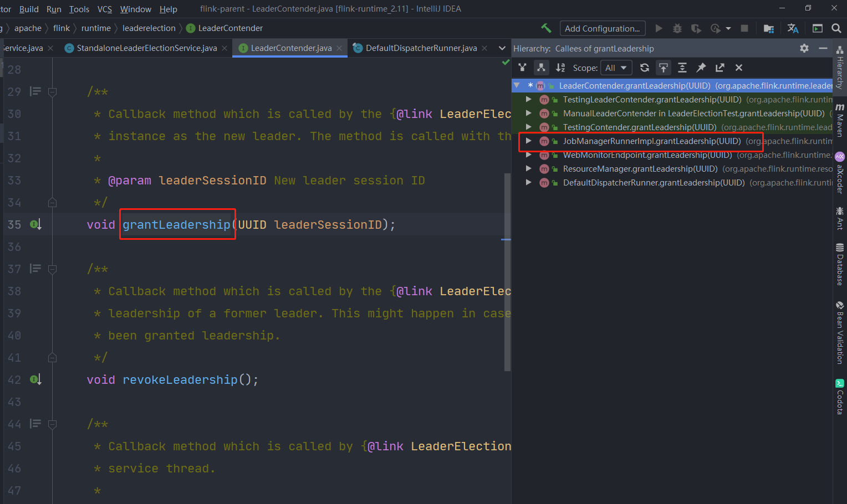Open the VCS menu

(105, 9)
